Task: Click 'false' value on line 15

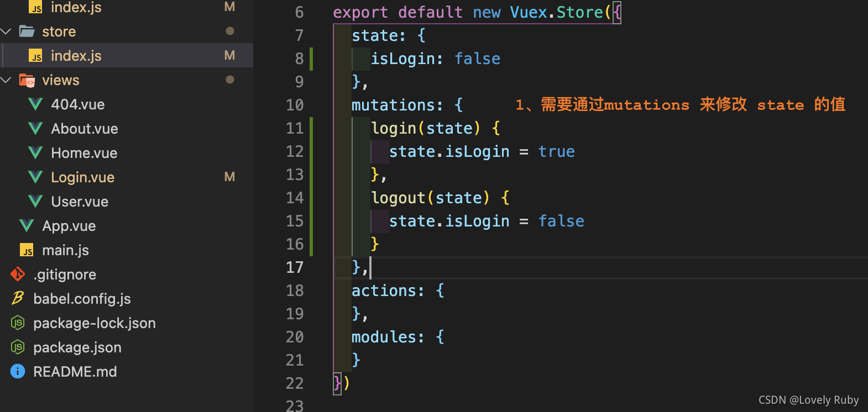Action: point(561,221)
